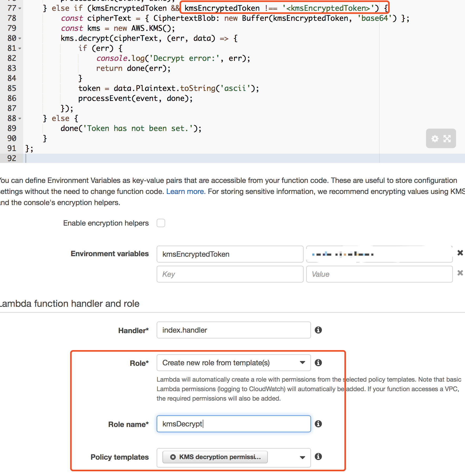465x476 pixels.
Task: Collapse code fold at line 77
Action: coord(20,9)
